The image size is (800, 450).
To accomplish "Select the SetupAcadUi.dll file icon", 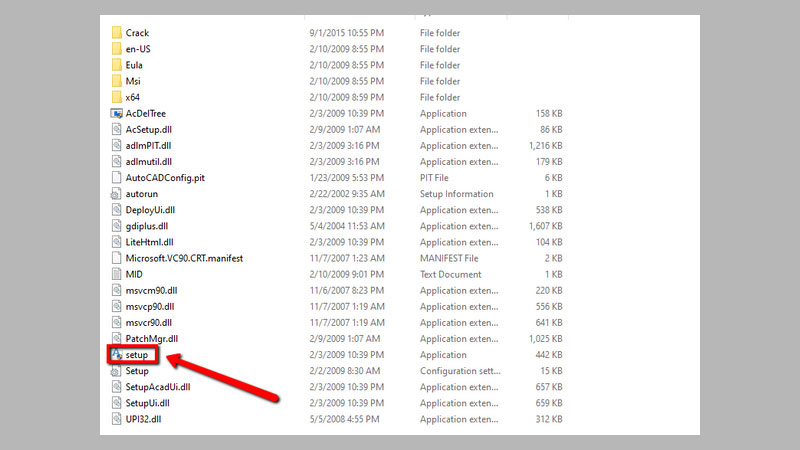I will (x=116, y=387).
